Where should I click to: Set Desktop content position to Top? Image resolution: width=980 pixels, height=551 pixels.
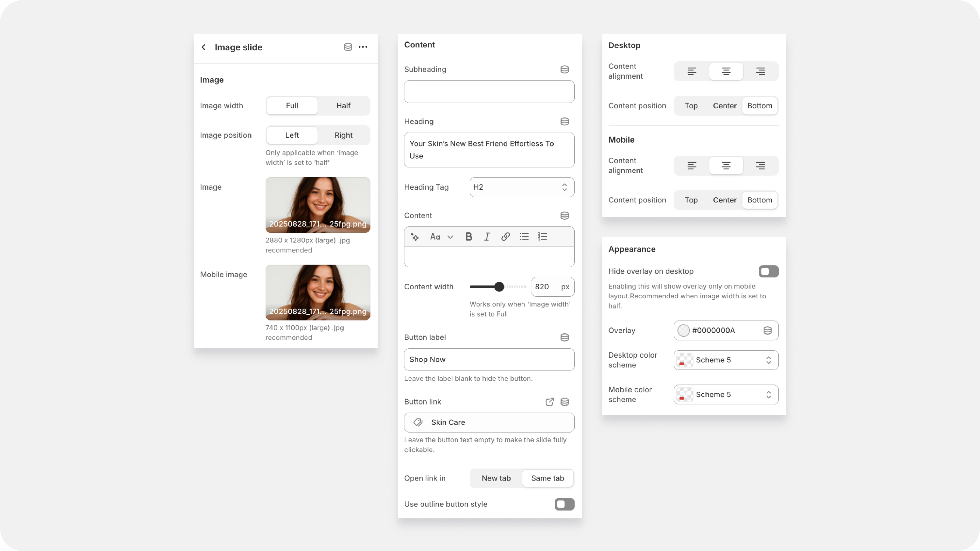pyautogui.click(x=691, y=106)
